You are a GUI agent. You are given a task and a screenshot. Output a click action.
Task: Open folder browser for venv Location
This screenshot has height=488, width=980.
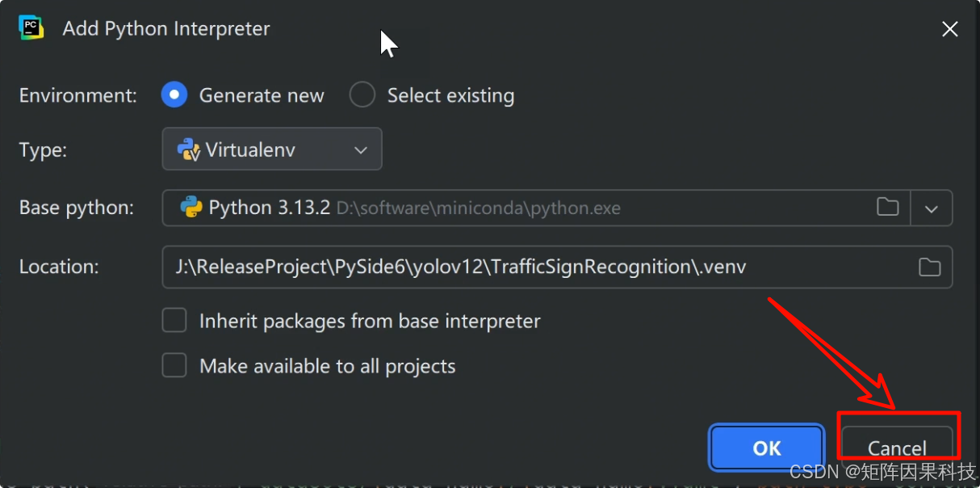coord(929,267)
